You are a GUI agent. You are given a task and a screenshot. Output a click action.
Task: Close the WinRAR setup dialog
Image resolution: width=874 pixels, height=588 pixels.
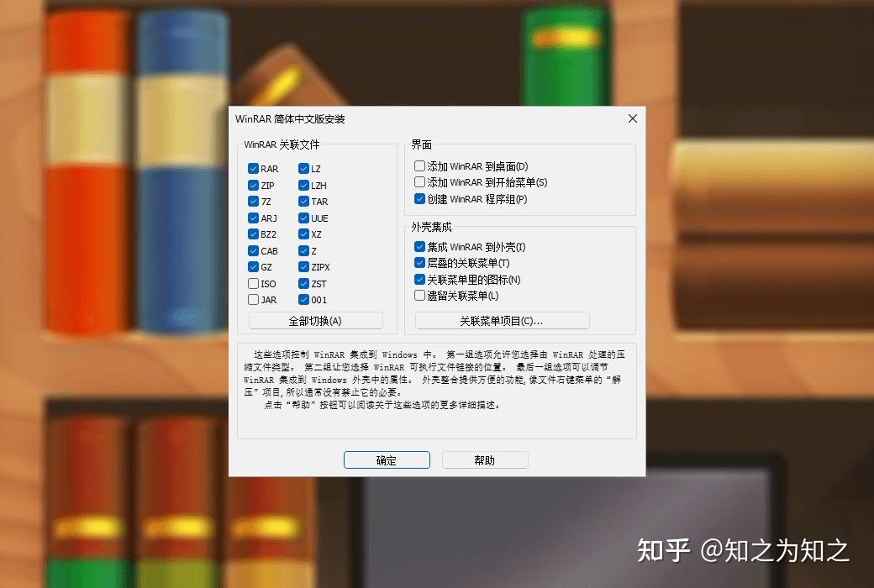[x=633, y=118]
